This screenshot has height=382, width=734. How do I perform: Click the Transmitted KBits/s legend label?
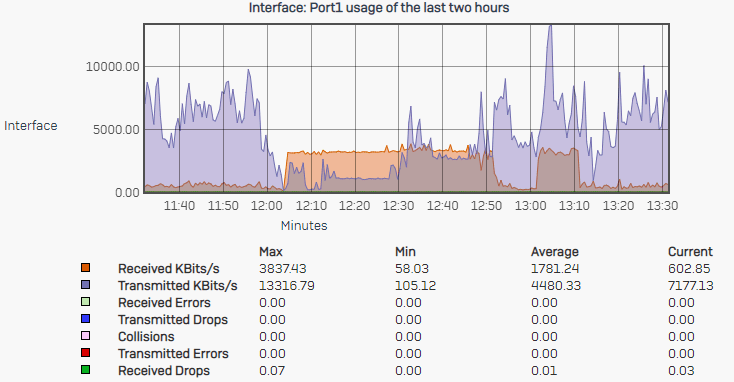coord(177,286)
